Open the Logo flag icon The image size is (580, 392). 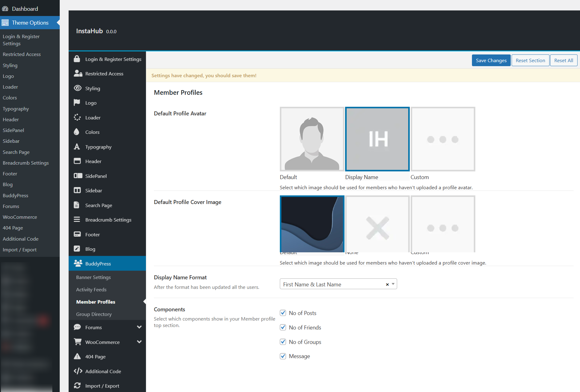pos(77,102)
